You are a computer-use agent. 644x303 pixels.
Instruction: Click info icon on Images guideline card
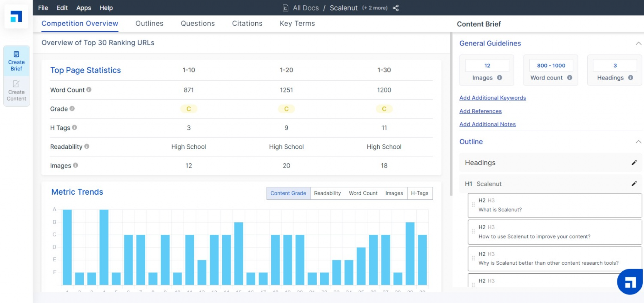[499, 77]
